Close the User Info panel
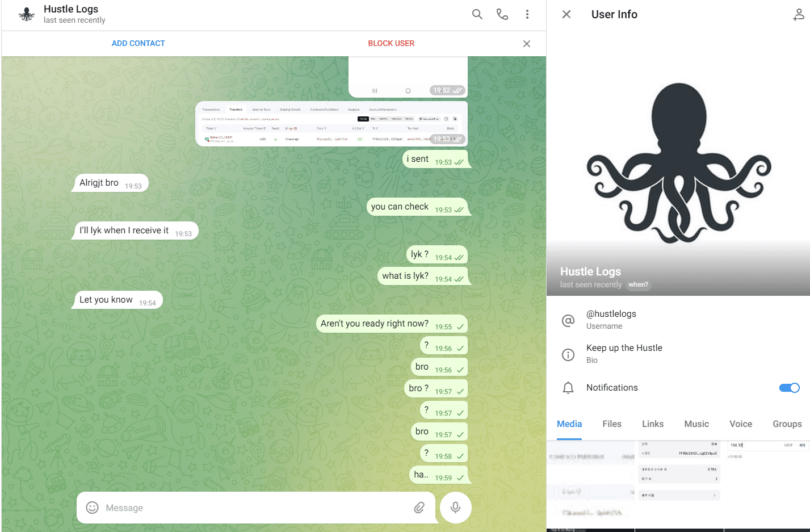 pyautogui.click(x=566, y=14)
